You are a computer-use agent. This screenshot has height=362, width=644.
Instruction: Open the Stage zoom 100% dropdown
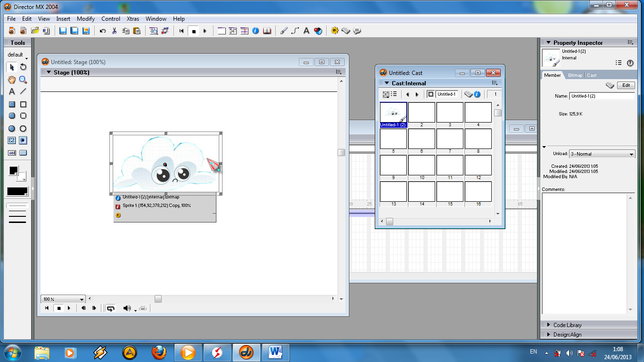pyautogui.click(x=62, y=299)
